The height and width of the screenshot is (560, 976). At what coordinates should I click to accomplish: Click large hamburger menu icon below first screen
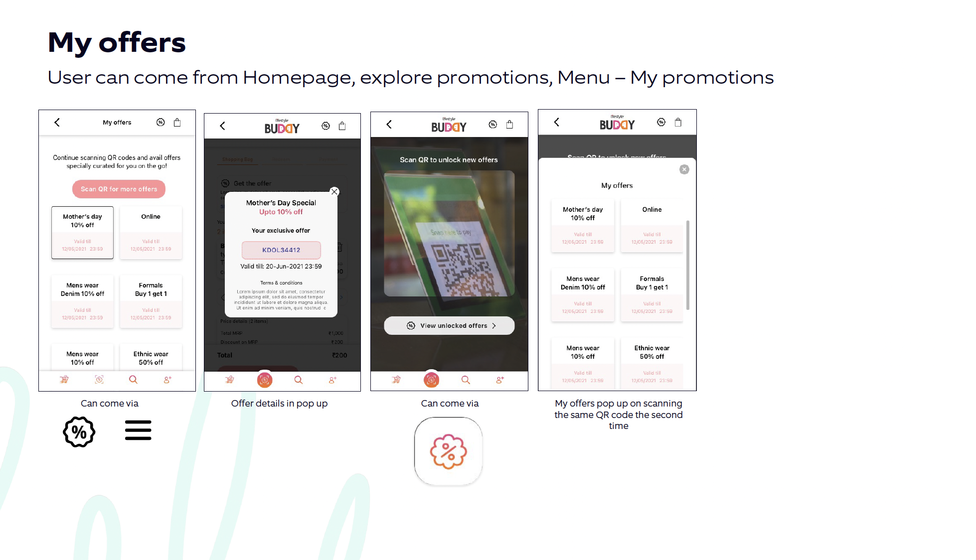pyautogui.click(x=138, y=430)
